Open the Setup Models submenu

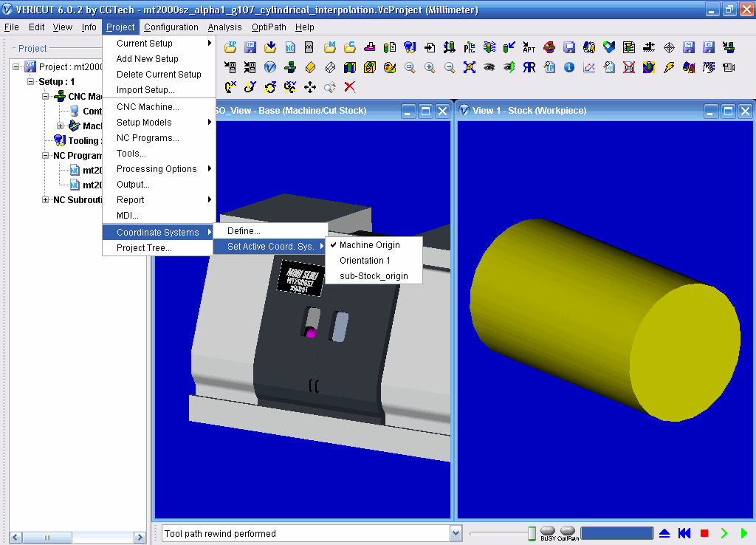click(x=159, y=123)
